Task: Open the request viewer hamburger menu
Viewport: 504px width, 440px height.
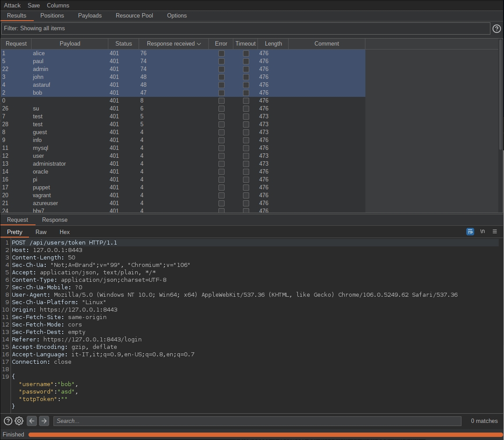Action: click(x=495, y=231)
